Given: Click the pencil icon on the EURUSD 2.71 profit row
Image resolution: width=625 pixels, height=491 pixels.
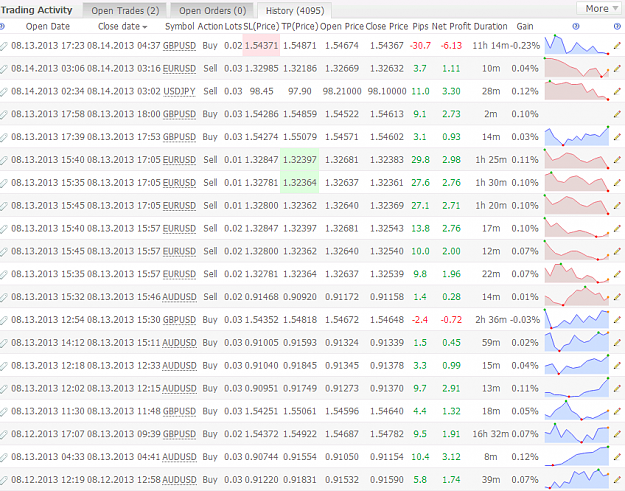Looking at the screenshot, I should [617, 206].
